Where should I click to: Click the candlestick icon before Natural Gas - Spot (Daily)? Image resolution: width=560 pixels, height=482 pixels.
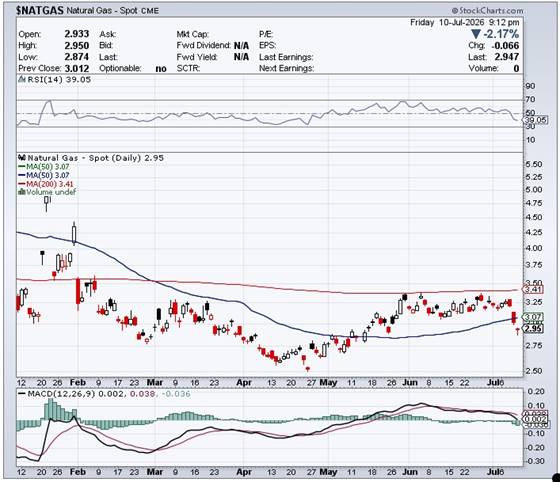(x=22, y=157)
